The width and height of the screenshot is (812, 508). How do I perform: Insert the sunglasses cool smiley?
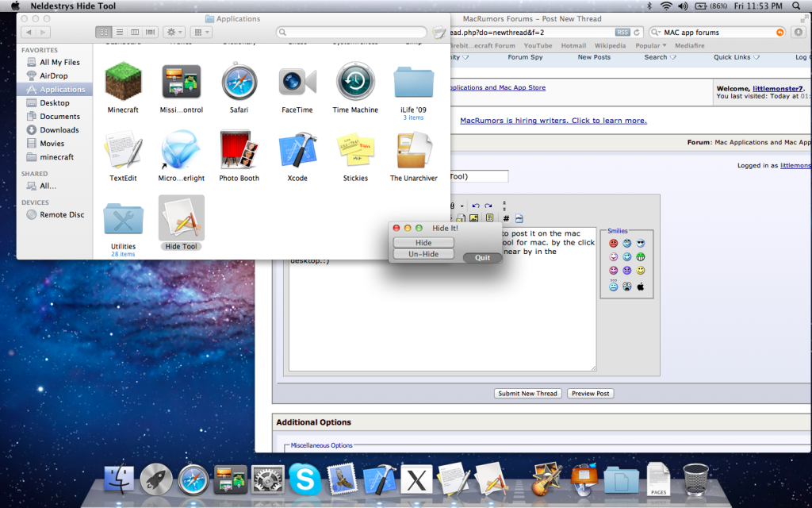point(641,243)
